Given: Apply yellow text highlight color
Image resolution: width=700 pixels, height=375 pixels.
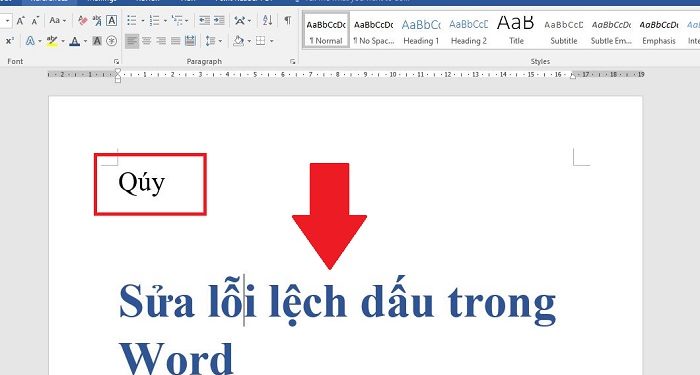Looking at the screenshot, I should point(52,42).
